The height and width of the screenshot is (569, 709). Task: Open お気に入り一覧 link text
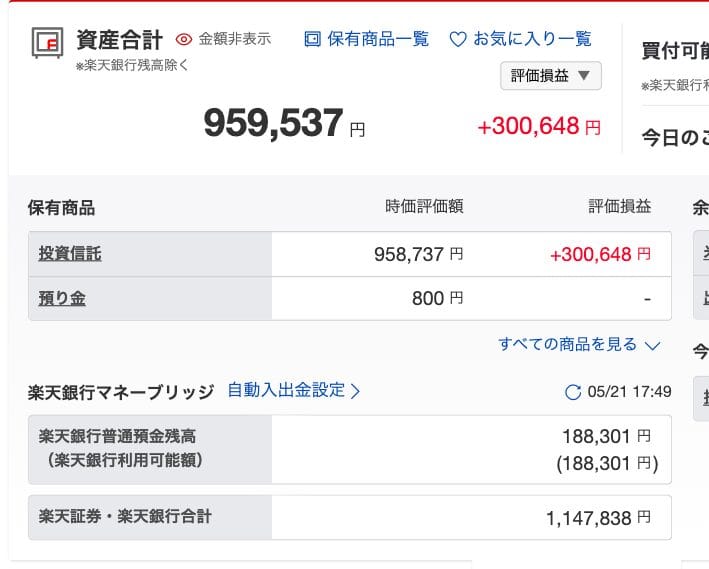click(532, 39)
